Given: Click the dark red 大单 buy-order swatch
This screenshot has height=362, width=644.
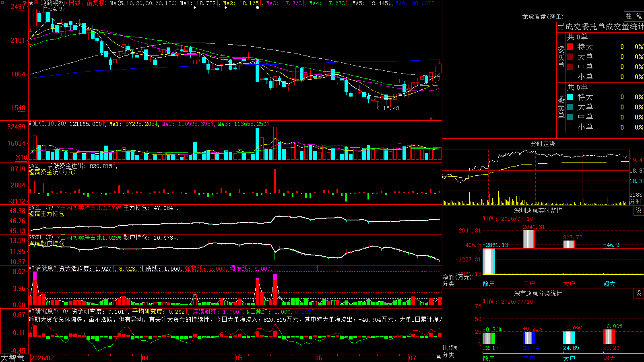Looking at the screenshot, I should point(570,57).
